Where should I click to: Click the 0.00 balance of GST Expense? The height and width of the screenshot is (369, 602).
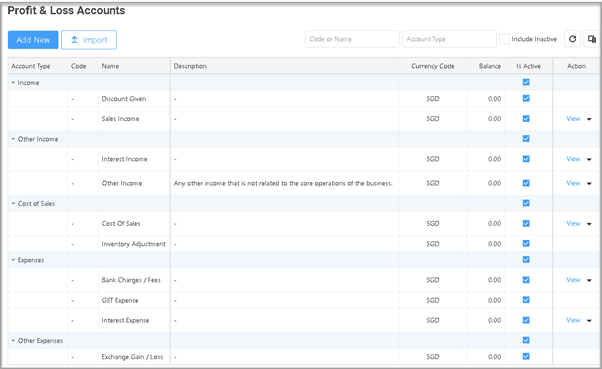coord(494,300)
